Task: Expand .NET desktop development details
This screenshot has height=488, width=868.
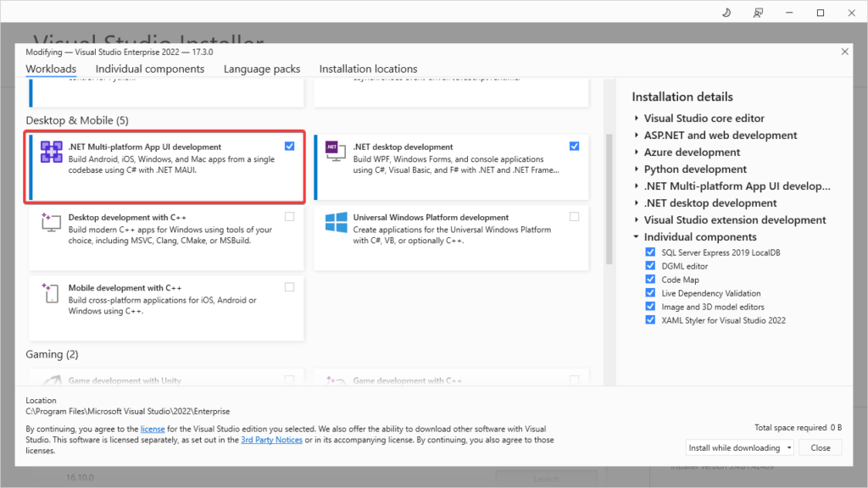Action: 637,203
